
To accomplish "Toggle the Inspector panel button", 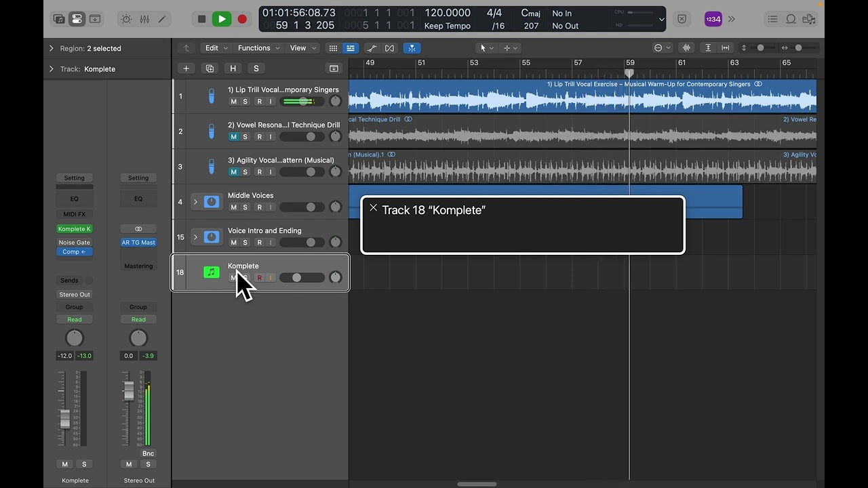I will [x=77, y=19].
